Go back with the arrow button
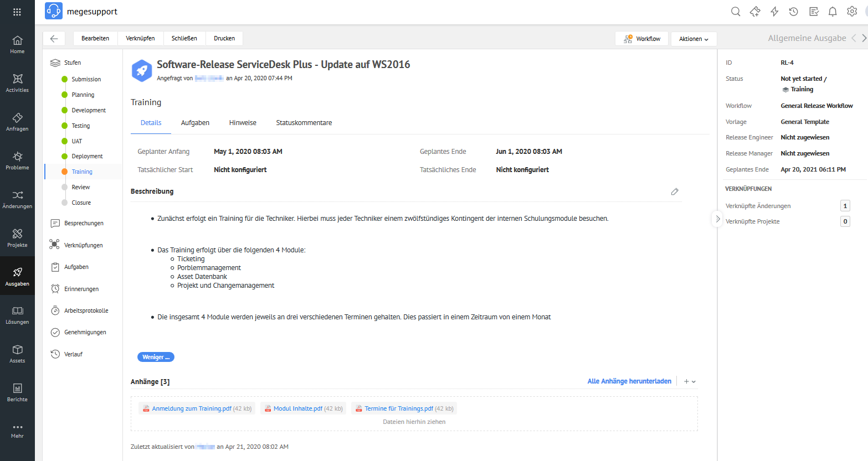 [x=54, y=38]
